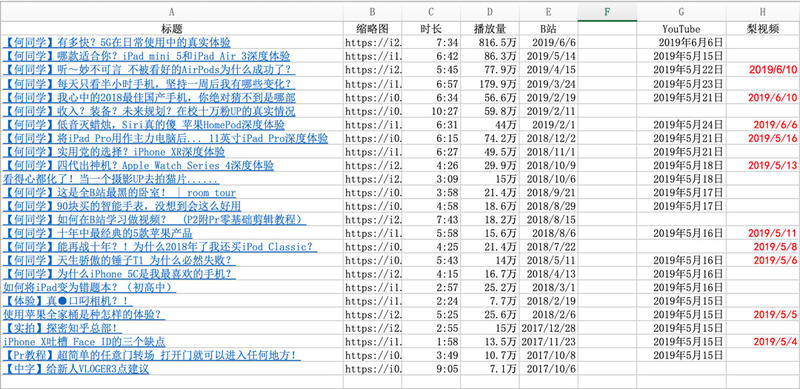
Task: Select the B站 header cell
Action: tap(548, 29)
